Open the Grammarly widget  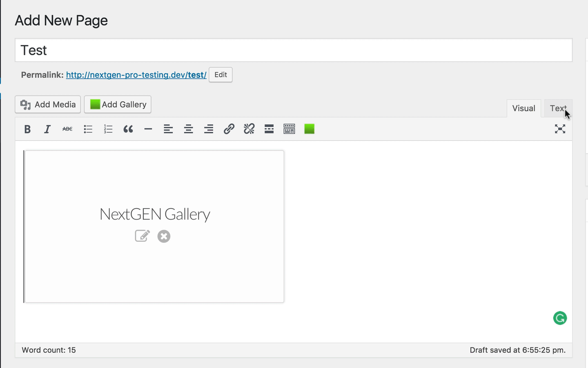(x=560, y=318)
